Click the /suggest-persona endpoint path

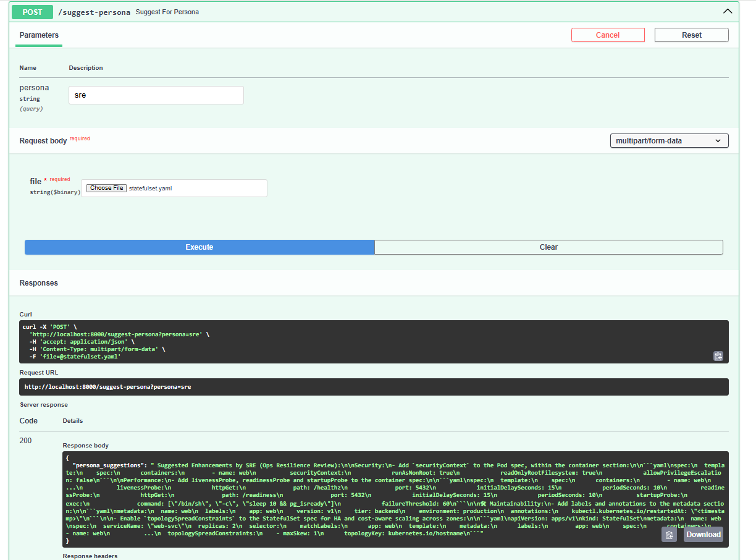pyautogui.click(x=94, y=12)
